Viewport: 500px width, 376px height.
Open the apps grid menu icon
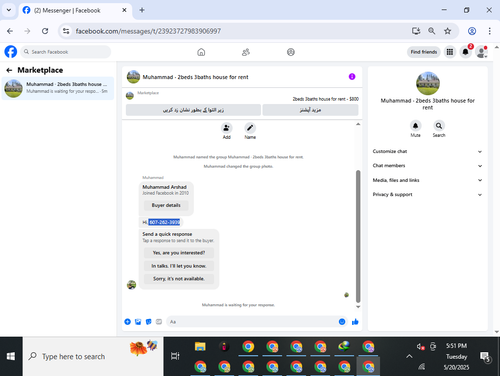tap(450, 52)
